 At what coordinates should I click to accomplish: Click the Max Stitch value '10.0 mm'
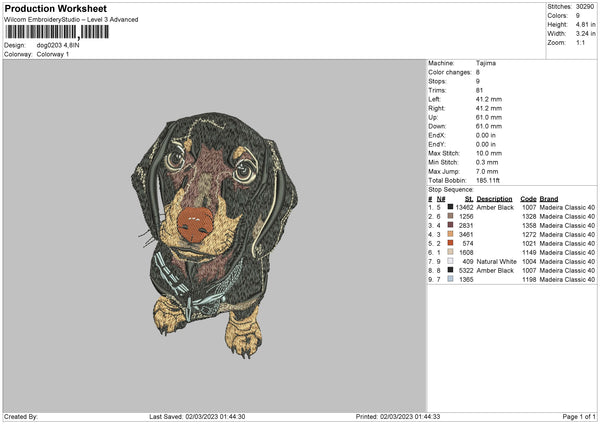click(x=489, y=153)
